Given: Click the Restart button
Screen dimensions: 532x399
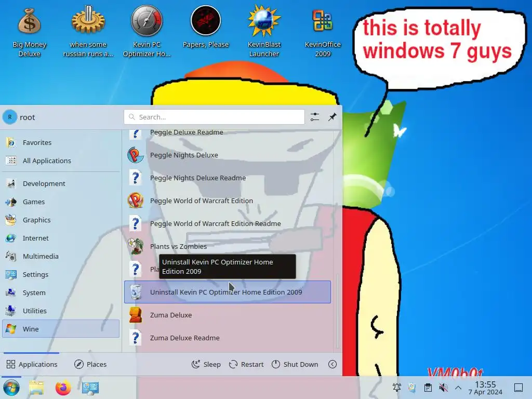Looking at the screenshot, I should (x=246, y=364).
